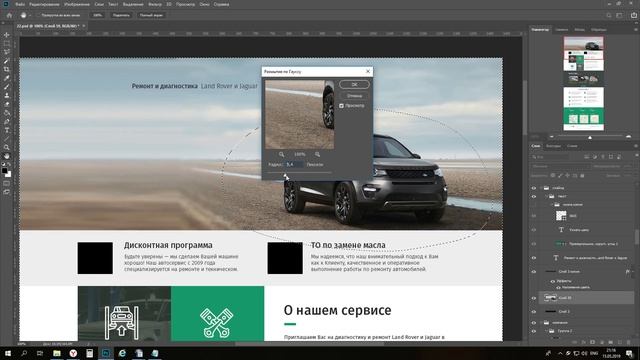The image size is (640, 360).
Task: Toggle Preview checkbox in blur dialog
Action: click(x=341, y=106)
